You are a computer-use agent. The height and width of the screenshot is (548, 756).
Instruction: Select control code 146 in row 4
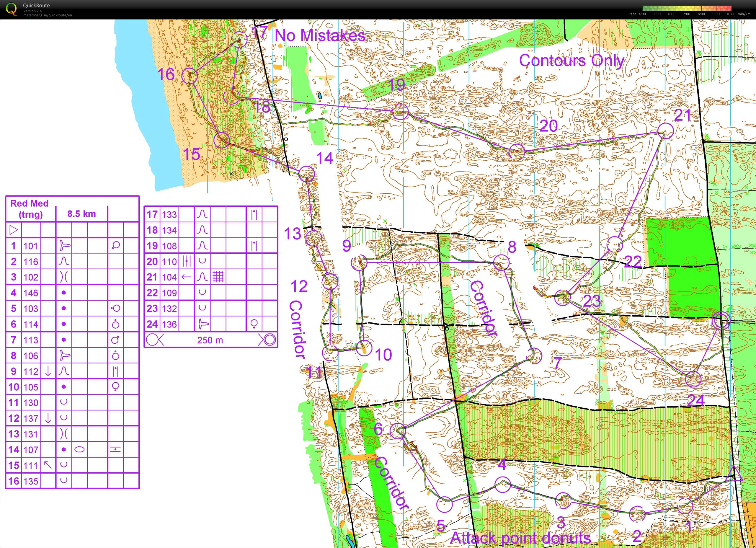(31, 293)
